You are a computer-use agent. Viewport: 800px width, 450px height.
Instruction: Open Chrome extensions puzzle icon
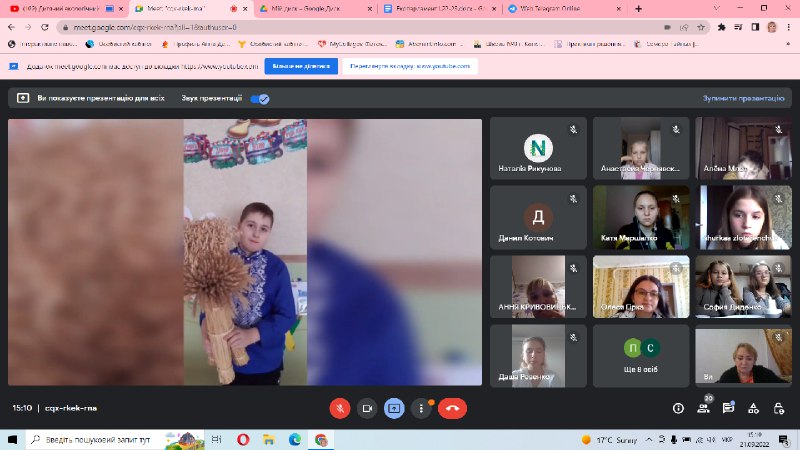click(721, 27)
